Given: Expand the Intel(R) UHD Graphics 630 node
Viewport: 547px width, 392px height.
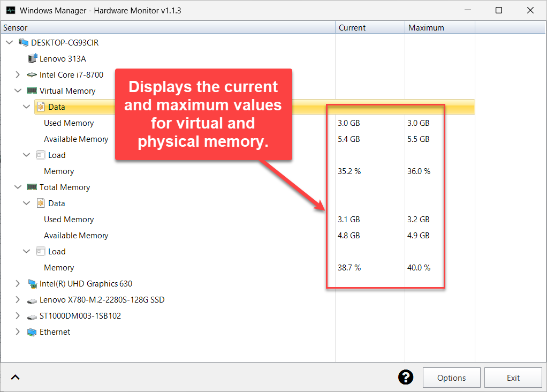Looking at the screenshot, I should click(x=18, y=283).
